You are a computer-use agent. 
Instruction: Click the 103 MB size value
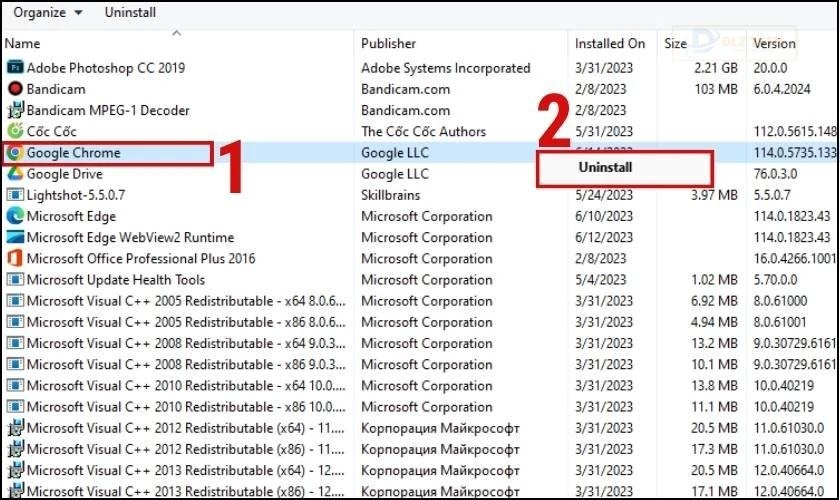[x=716, y=89]
